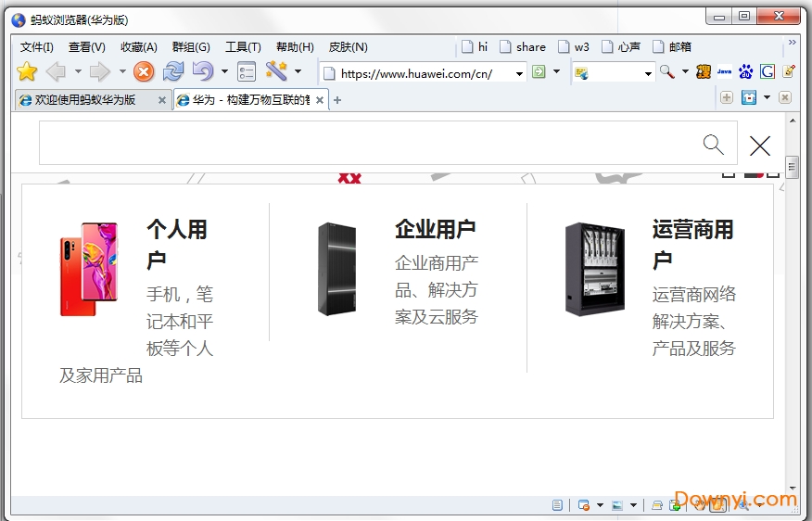Viewport: 812px width, 521px height.
Task: Open the 收藏(A) menu
Action: 138,47
